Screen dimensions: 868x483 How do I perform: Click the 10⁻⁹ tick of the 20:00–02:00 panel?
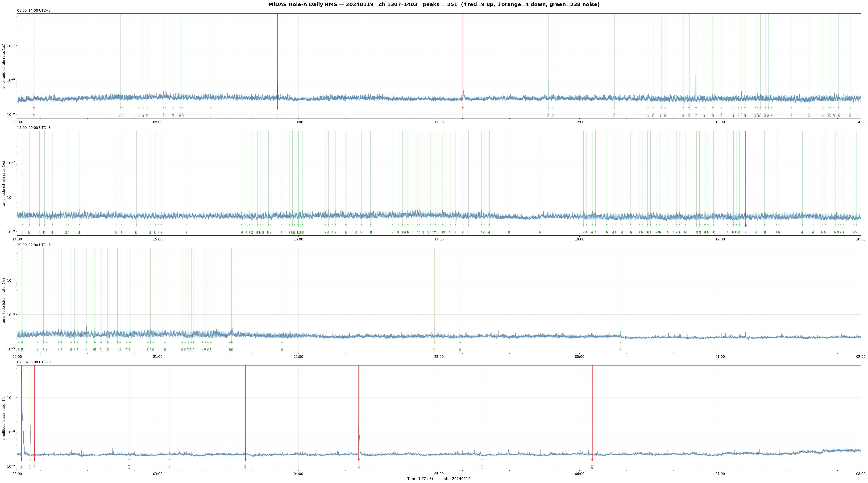tap(11, 349)
